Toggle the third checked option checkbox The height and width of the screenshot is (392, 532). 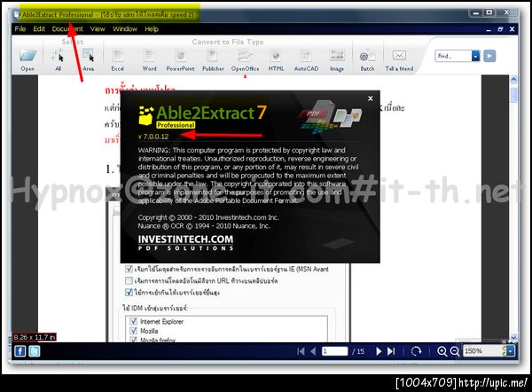pos(129,292)
